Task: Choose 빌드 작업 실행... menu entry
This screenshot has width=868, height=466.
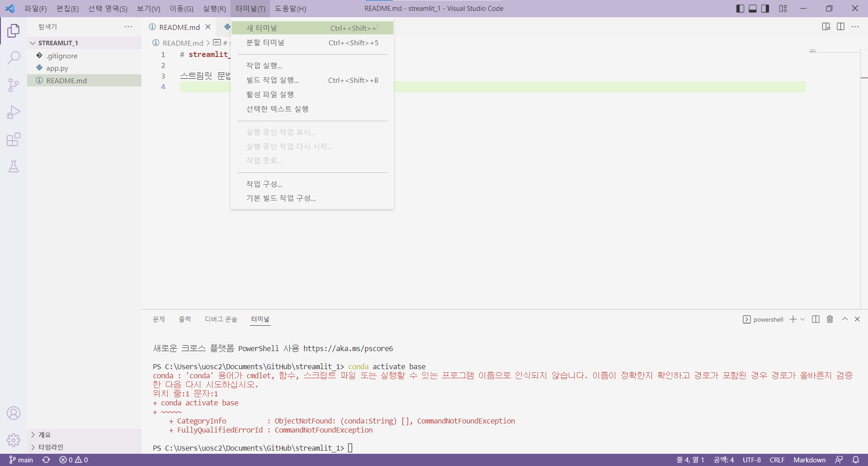Action: click(312, 80)
